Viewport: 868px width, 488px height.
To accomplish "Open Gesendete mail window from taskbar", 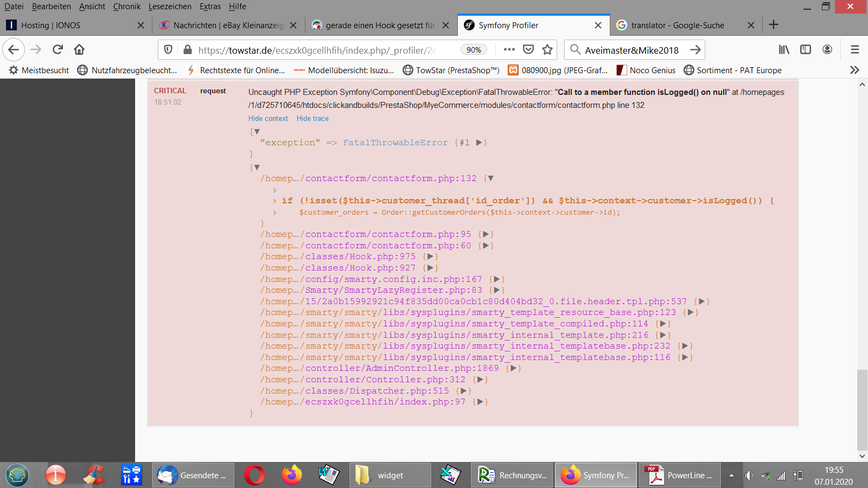I will [194, 476].
